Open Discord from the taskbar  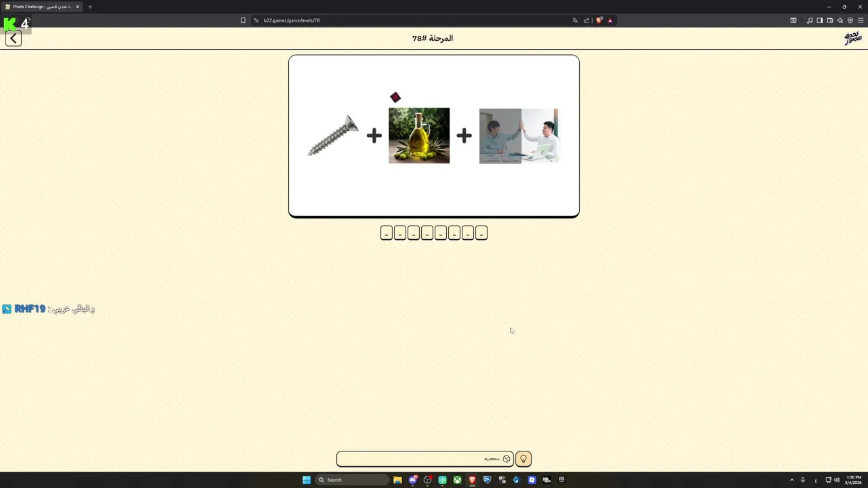click(x=413, y=480)
